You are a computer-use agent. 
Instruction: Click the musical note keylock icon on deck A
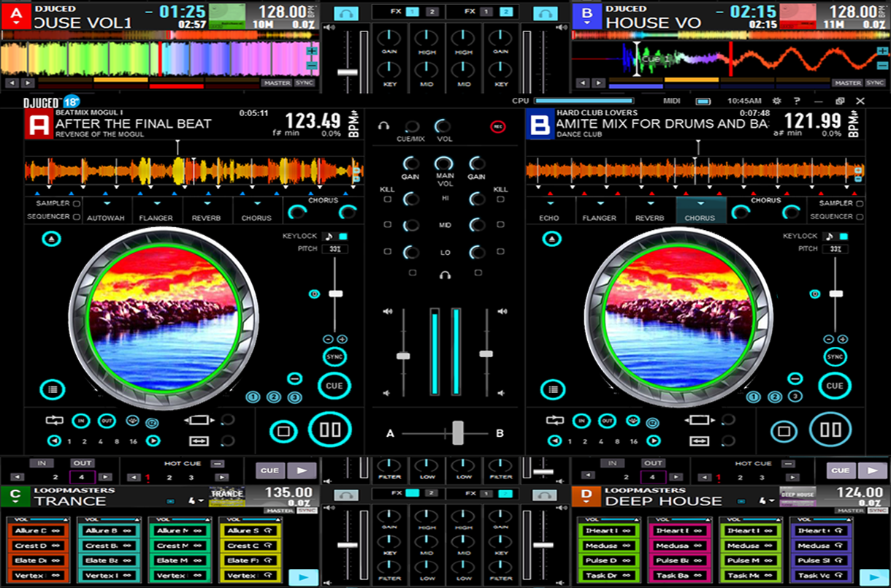329,237
